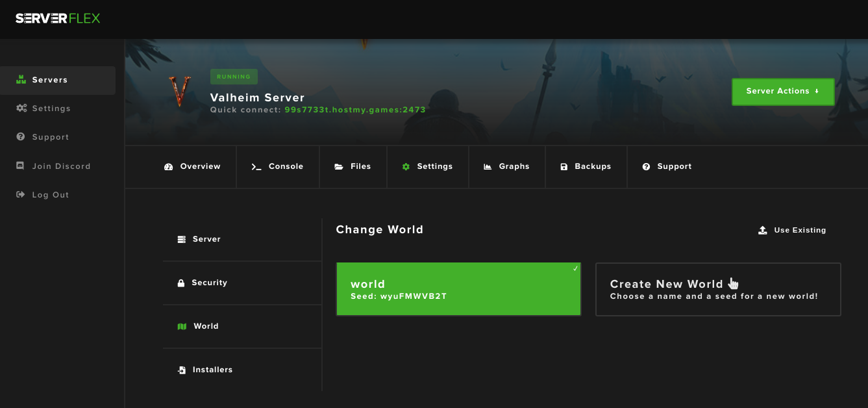Click the Change World heading
Viewport: 868px width, 408px height.
pos(380,230)
